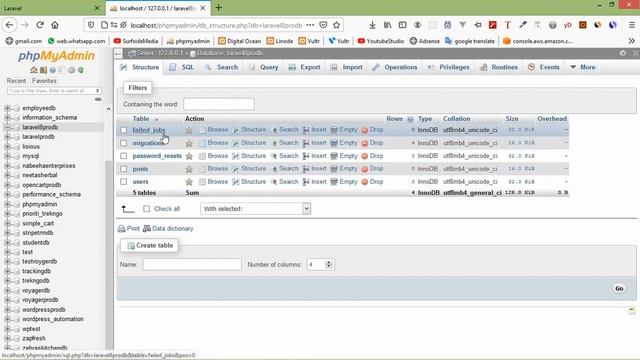640x360 pixels.
Task: Enable the Check all checkbox
Action: [x=147, y=209]
